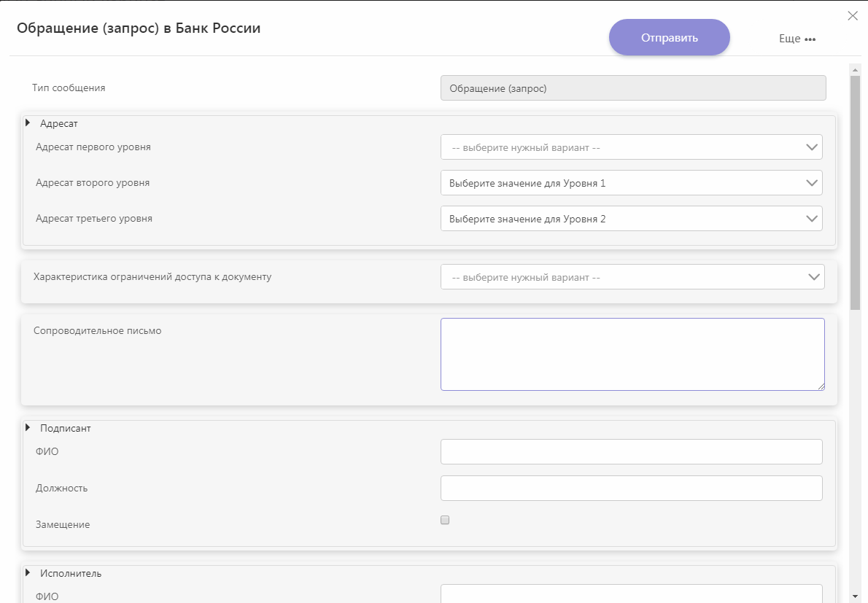The image size is (868, 603).
Task: Click the Должность input field
Action: point(632,488)
